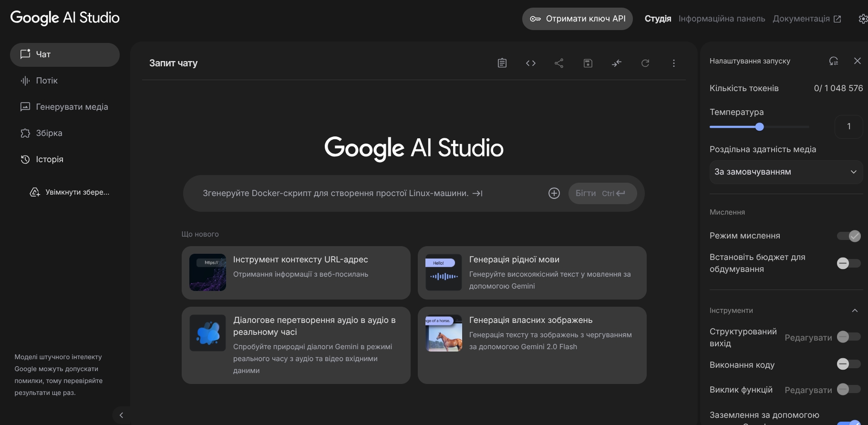Click the save prompt icon
868x425 pixels.
pos(588,63)
